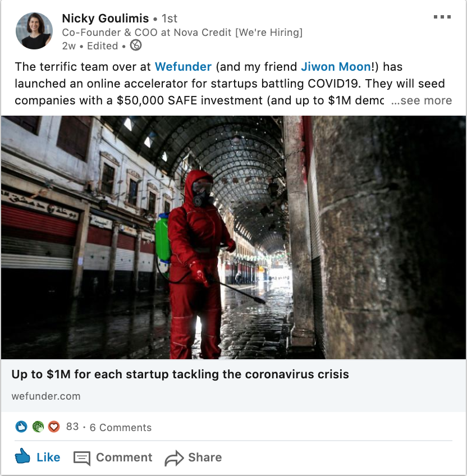This screenshot has height=476, width=467.
Task: Click the Comment button label
Action: click(124, 457)
